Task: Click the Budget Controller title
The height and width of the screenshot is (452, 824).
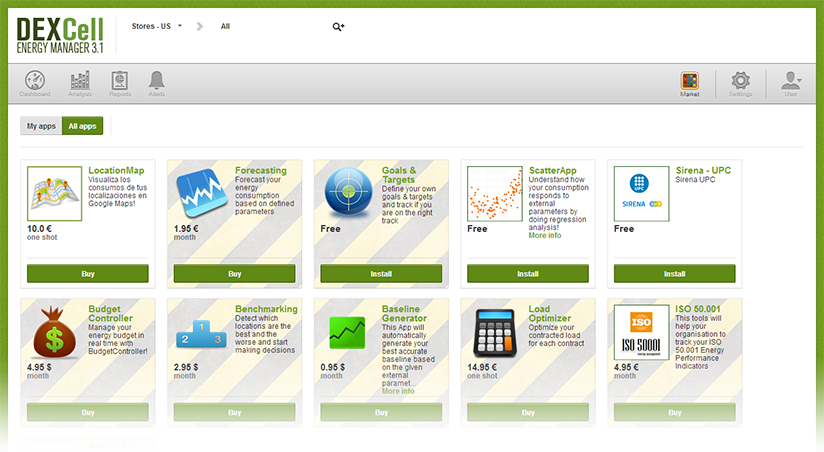Action: [x=110, y=314]
